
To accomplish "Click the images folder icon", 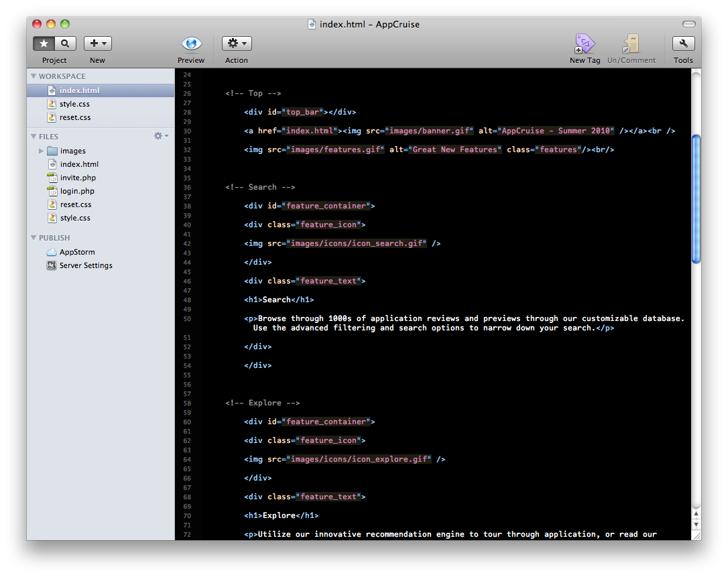I will pyautogui.click(x=52, y=151).
